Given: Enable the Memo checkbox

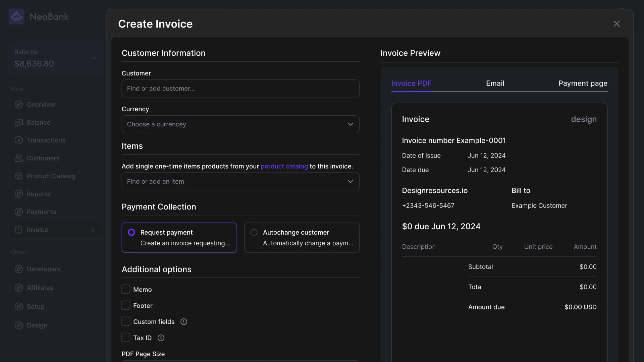Looking at the screenshot, I should click(125, 289).
